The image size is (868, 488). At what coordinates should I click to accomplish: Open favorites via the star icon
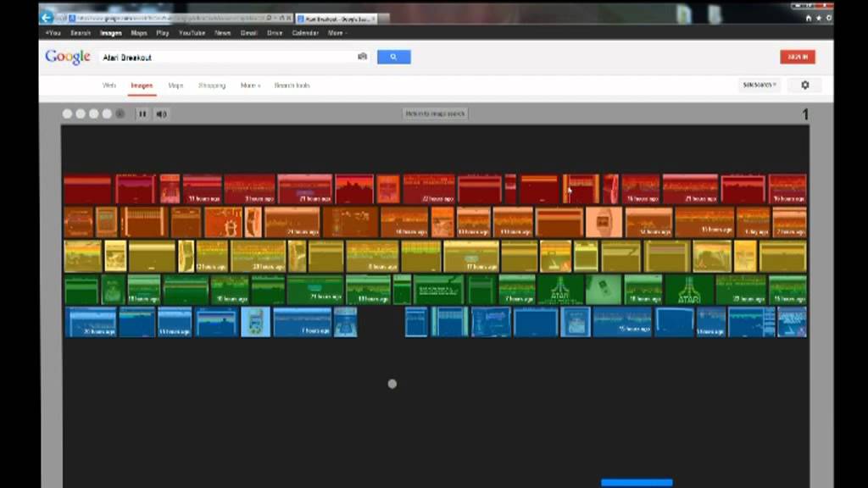pyautogui.click(x=819, y=19)
